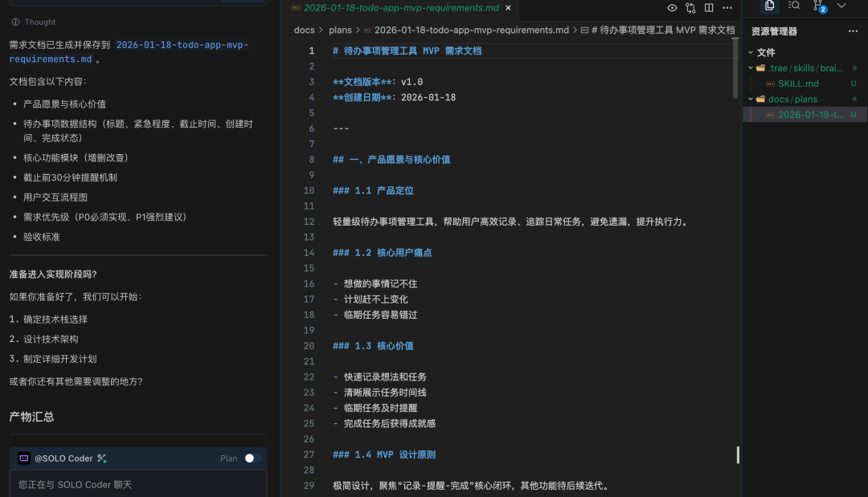Open the search icon in the top-right bar
The width and height of the screenshot is (868, 497).
(794, 6)
